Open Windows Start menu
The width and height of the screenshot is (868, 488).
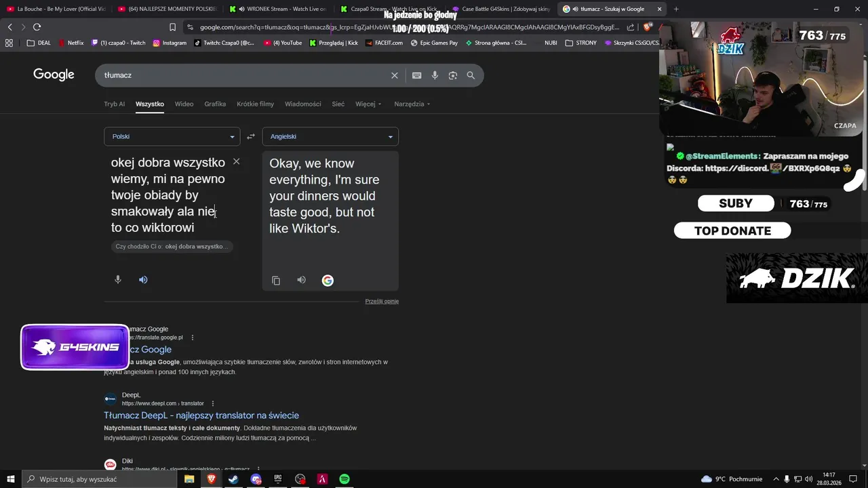click(10, 479)
